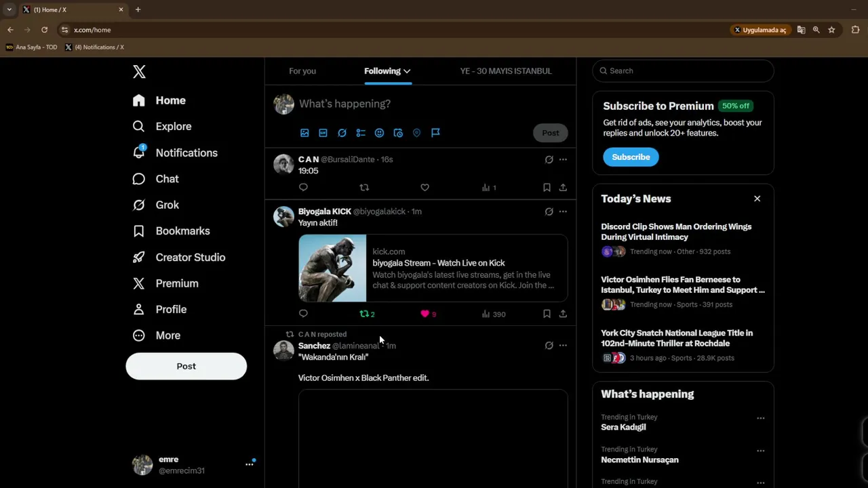Share C A N's 19:05 post
This screenshot has height=488, width=868.
click(563, 188)
